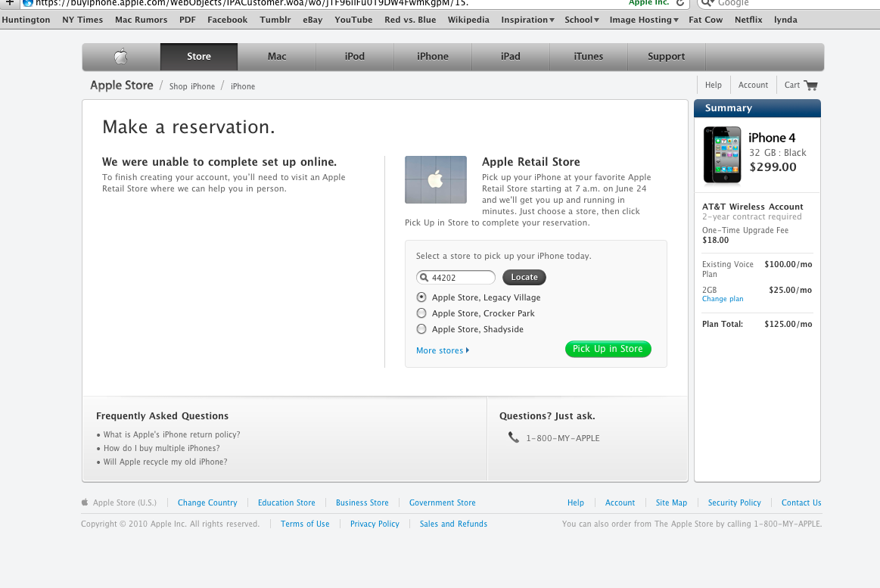Open the iPhone navigation tab

pos(433,57)
